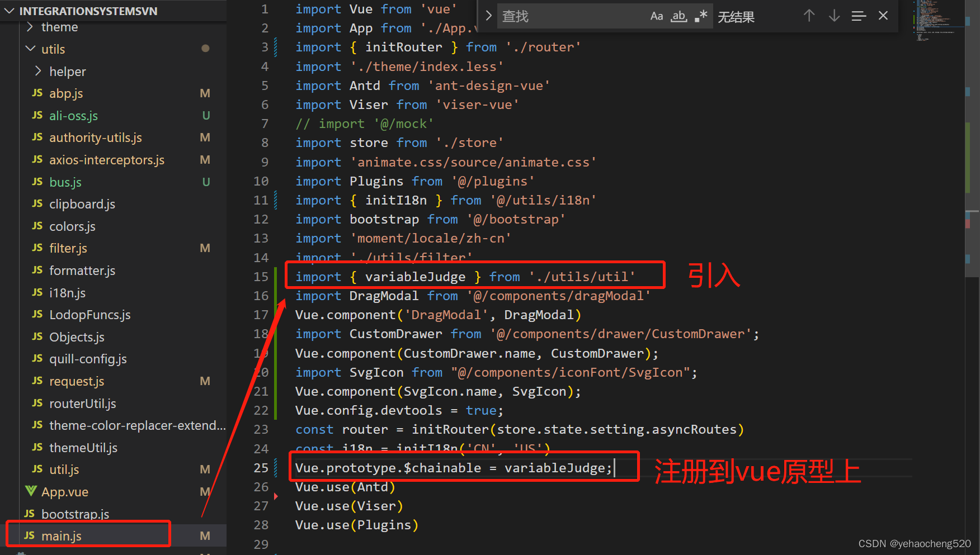Click the Vue icon beside App.vue
Viewport: 980px width, 555px height.
click(30, 491)
